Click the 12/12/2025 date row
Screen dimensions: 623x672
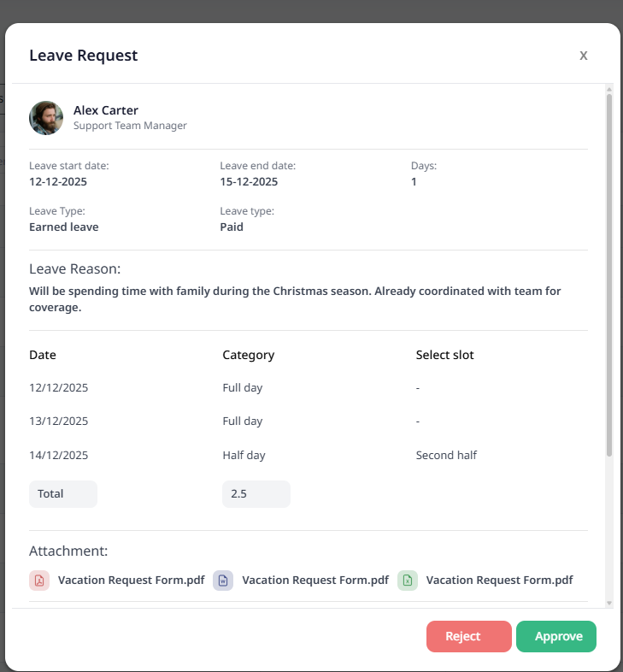point(59,387)
